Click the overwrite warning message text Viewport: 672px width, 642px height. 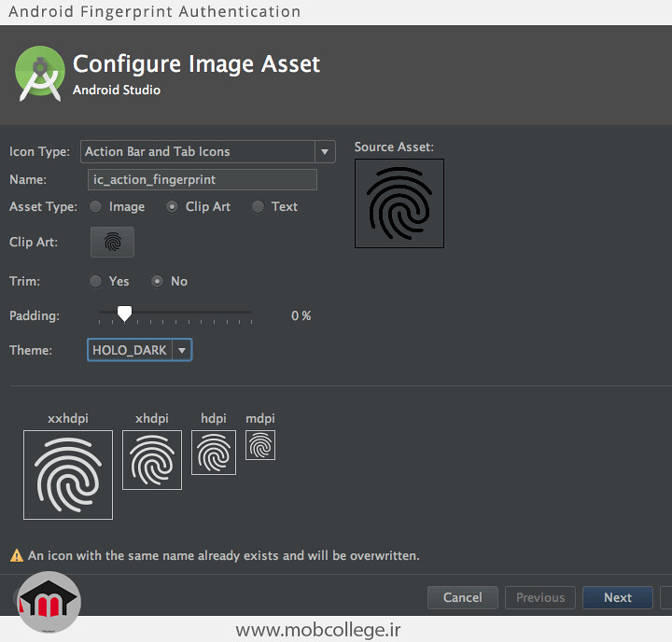(x=224, y=556)
